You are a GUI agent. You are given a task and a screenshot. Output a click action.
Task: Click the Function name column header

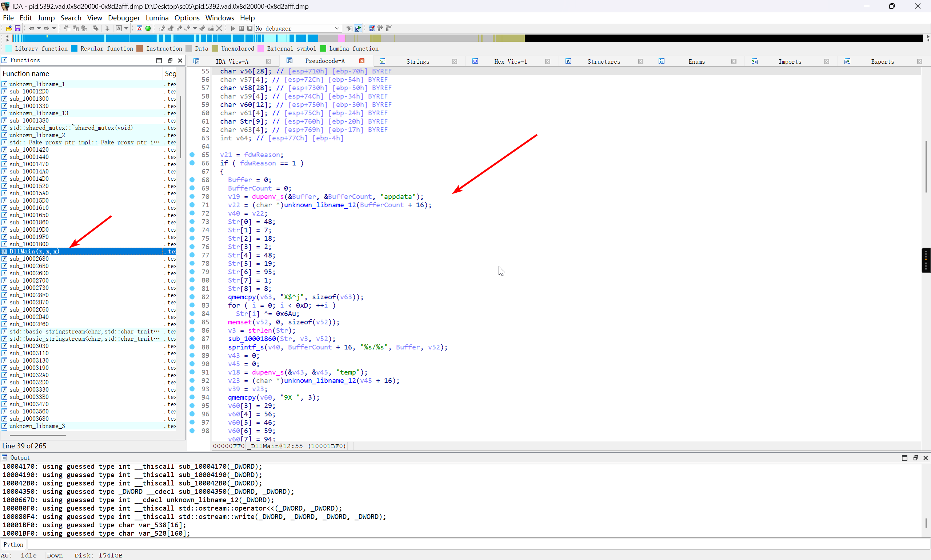click(x=81, y=73)
